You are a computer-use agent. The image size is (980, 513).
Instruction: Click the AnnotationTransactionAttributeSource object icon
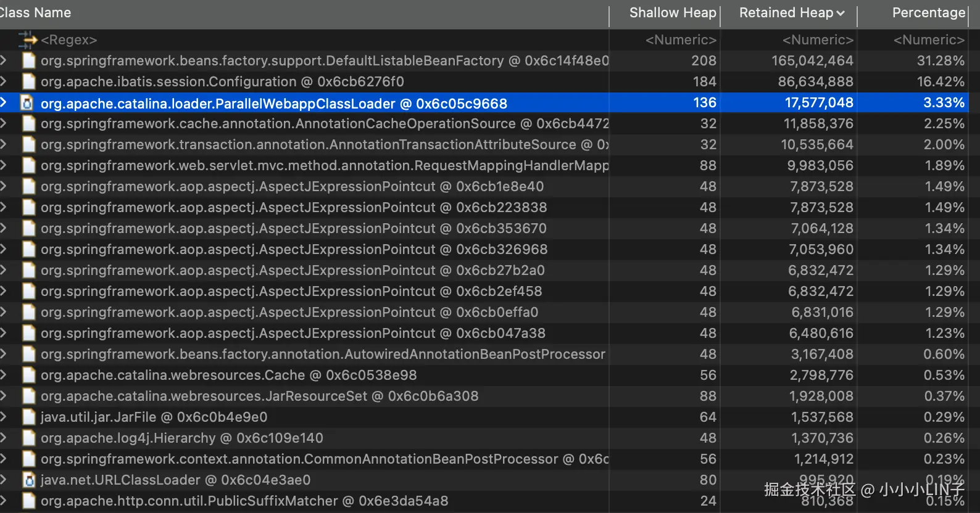(28, 144)
